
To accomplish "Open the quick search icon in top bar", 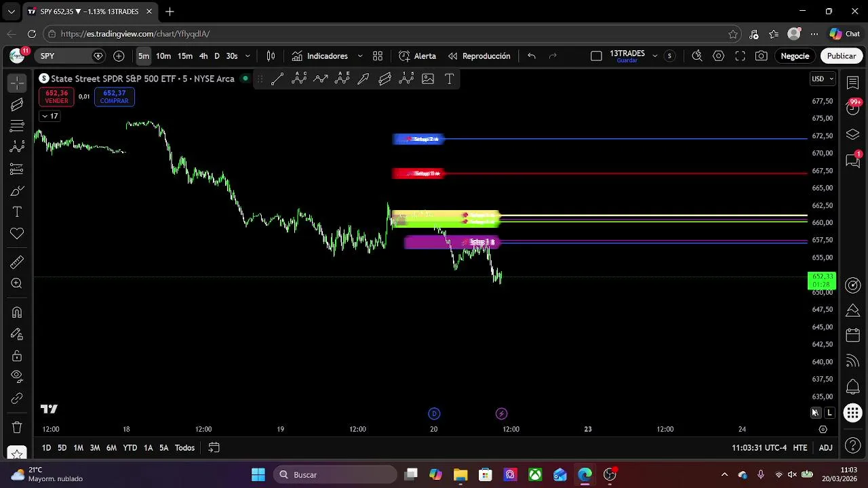I will [x=696, y=56].
